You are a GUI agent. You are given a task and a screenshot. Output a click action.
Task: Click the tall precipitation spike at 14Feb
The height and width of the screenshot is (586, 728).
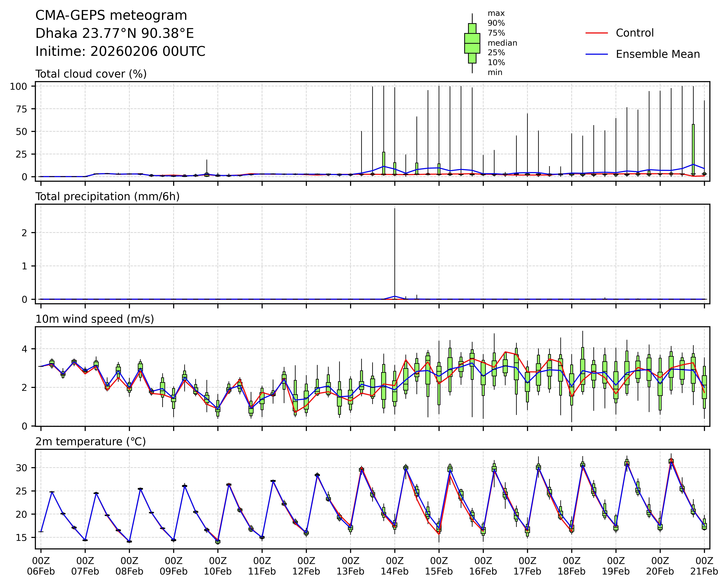point(395,253)
